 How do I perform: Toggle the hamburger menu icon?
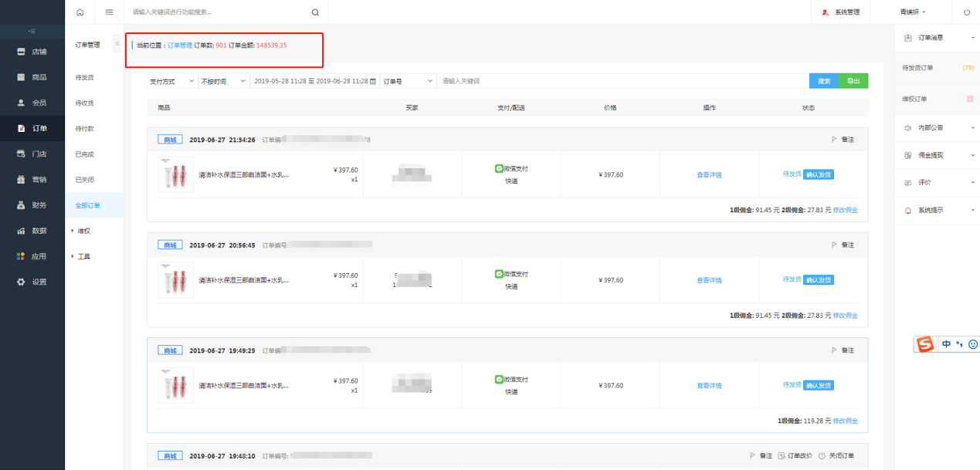pyautogui.click(x=109, y=12)
